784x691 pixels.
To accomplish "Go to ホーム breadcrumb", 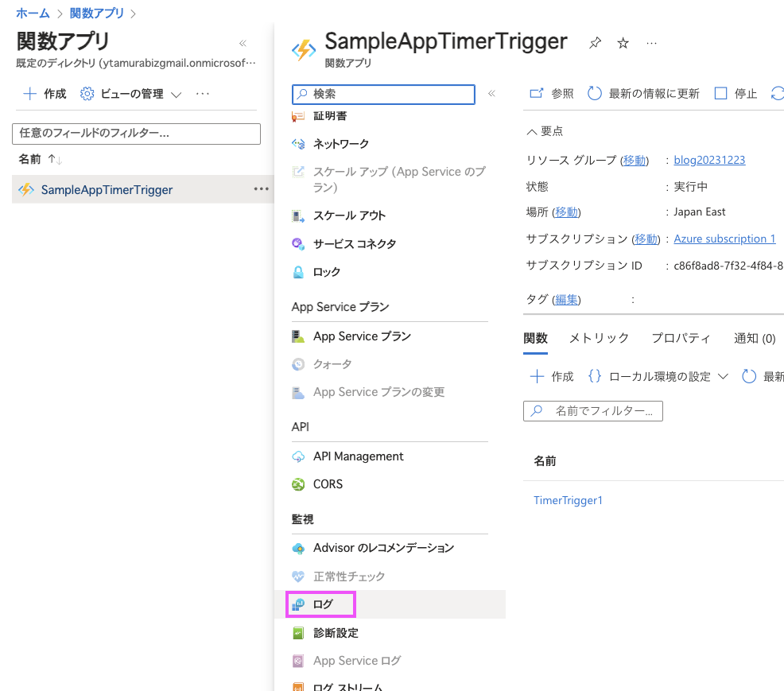I will pos(33,14).
